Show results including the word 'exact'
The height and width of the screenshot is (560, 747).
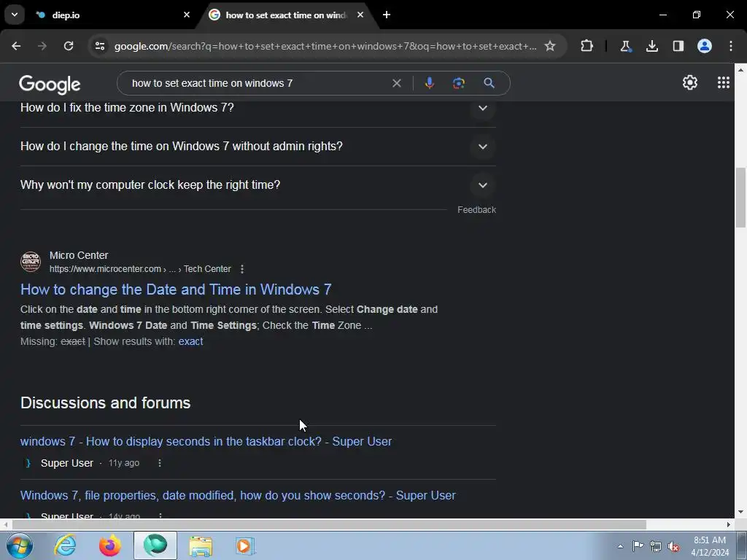coord(190,341)
